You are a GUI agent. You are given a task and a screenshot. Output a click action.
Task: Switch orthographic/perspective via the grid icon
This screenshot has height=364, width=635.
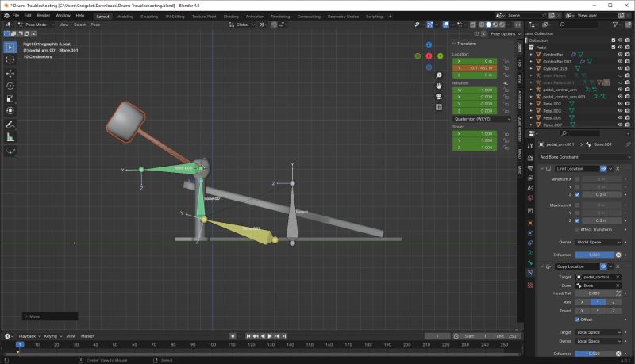439,107
